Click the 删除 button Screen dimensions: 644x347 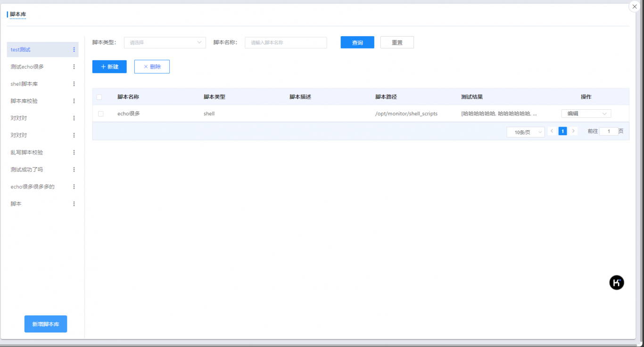[x=152, y=67]
